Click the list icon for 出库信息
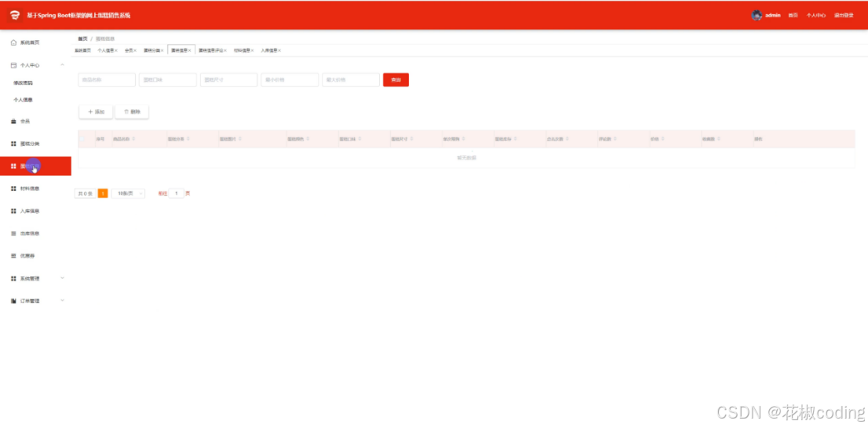This screenshot has height=428, width=868. point(14,234)
